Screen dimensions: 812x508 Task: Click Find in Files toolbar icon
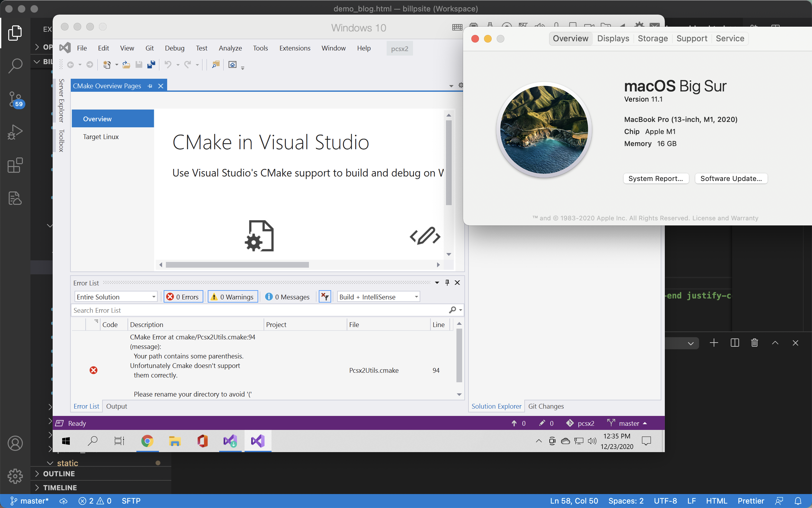pyautogui.click(x=215, y=64)
